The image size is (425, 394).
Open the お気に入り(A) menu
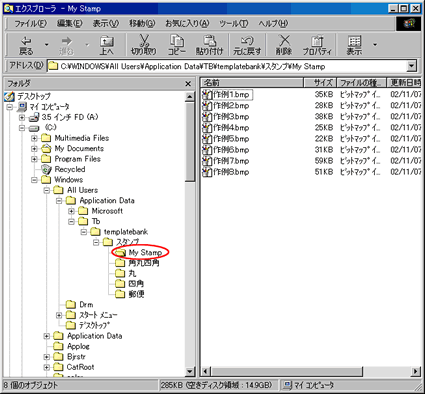pyautogui.click(x=187, y=24)
